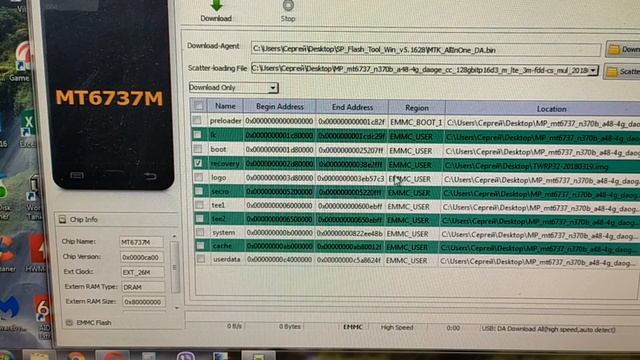Screen dimensions: 640x360
Task: Click the USB DA Download All status text
Action: [548, 329]
